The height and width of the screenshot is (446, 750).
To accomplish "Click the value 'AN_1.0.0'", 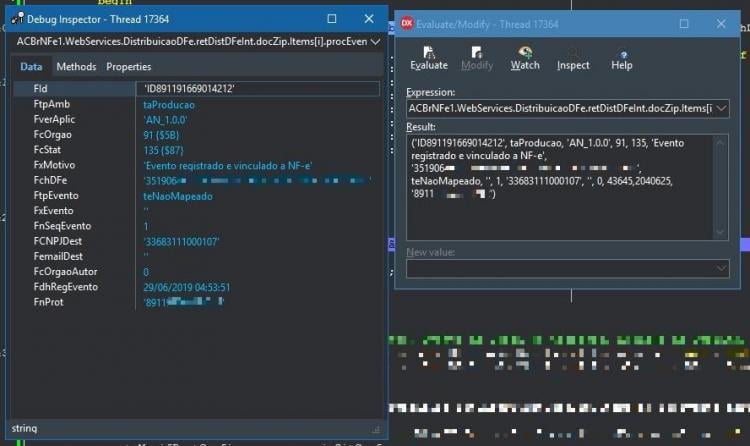I will 165,120.
